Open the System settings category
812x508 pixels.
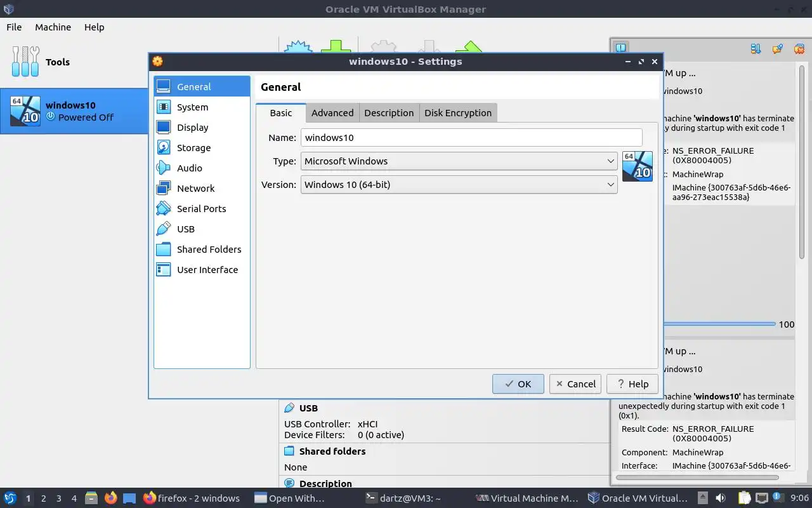point(202,107)
